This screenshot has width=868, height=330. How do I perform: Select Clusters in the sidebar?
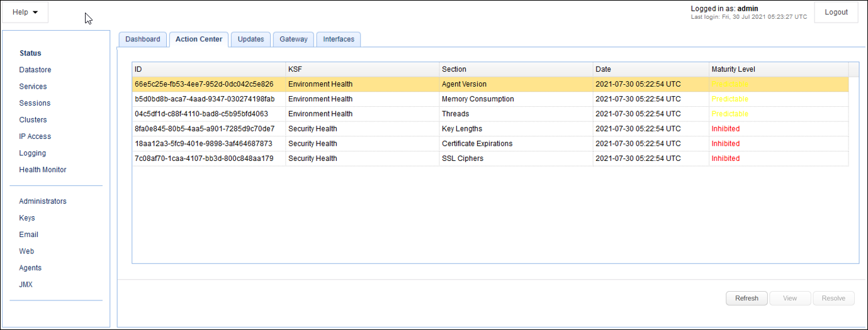click(33, 120)
